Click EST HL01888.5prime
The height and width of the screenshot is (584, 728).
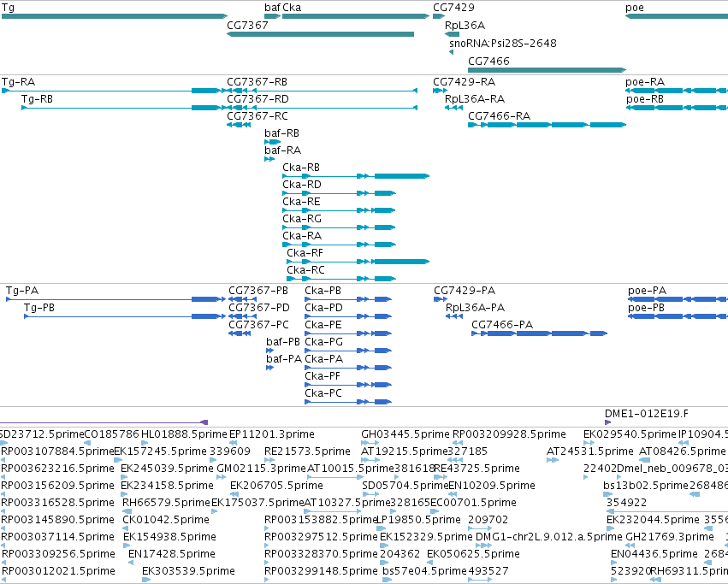point(184,434)
